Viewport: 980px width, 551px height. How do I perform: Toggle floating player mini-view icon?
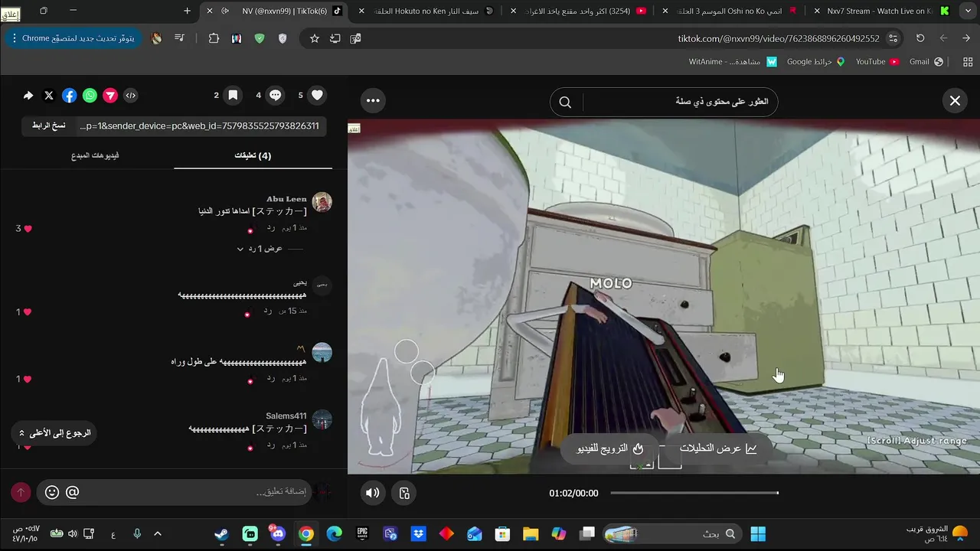click(x=404, y=493)
